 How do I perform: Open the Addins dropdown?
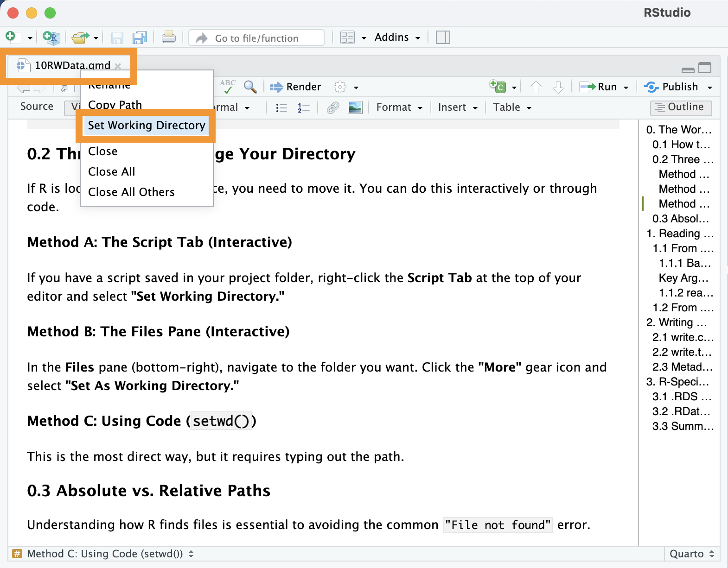[397, 38]
